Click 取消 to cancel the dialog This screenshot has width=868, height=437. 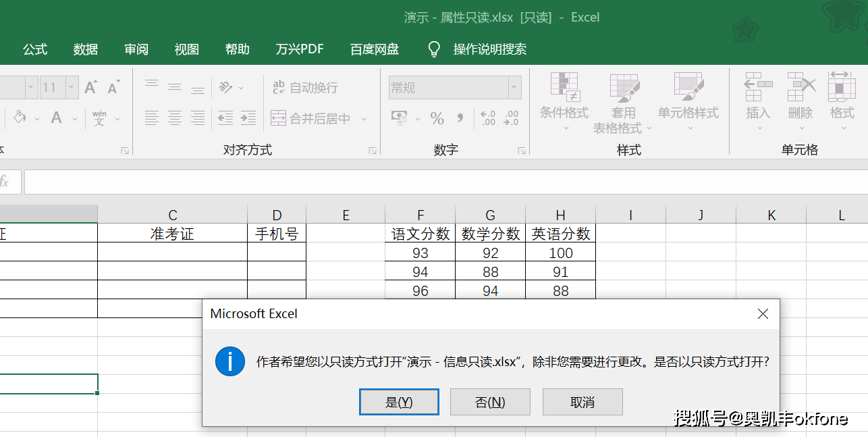pyautogui.click(x=582, y=402)
